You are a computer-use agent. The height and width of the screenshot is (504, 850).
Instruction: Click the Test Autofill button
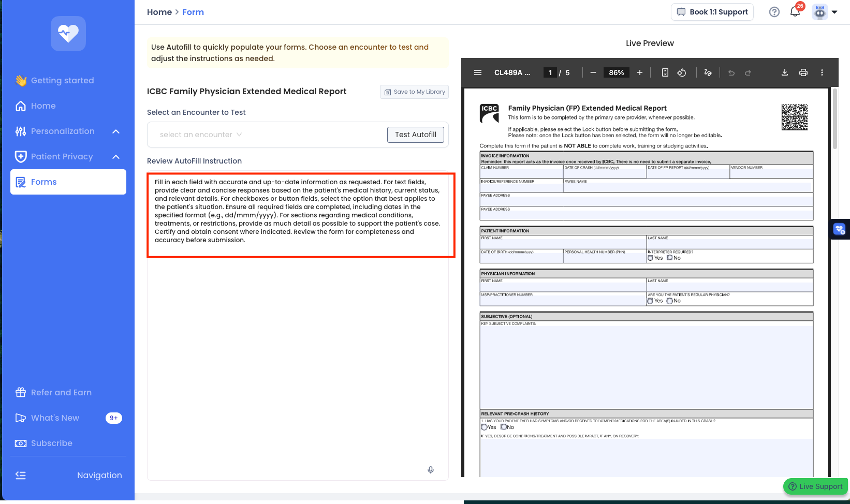click(416, 135)
